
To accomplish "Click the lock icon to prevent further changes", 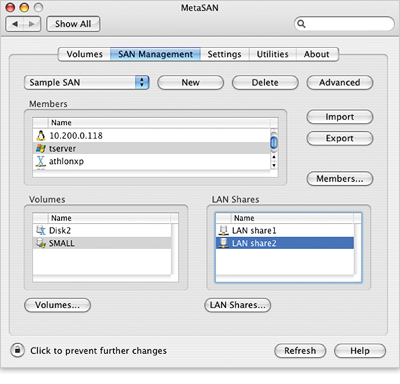I will 17,350.
